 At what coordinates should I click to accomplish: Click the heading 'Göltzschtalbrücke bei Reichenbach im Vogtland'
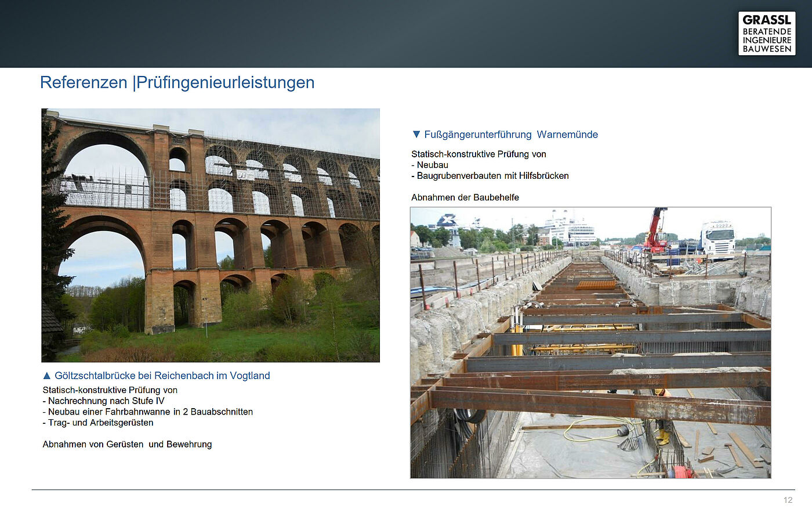pyautogui.click(x=162, y=376)
